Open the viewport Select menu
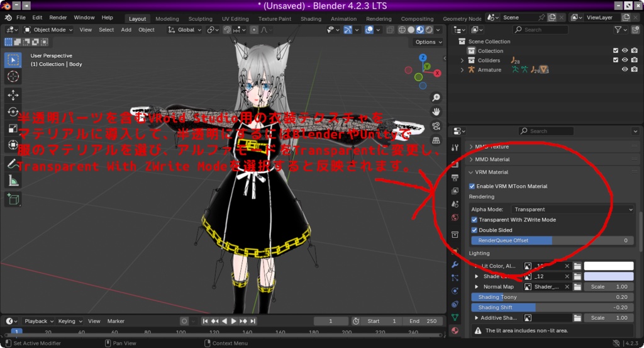 (106, 30)
